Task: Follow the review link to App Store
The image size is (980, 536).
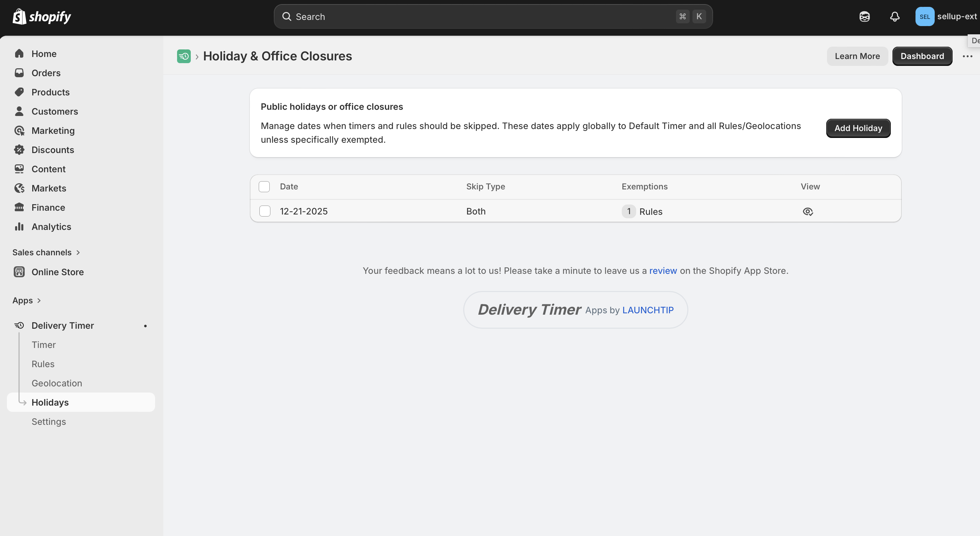Action: point(663,271)
